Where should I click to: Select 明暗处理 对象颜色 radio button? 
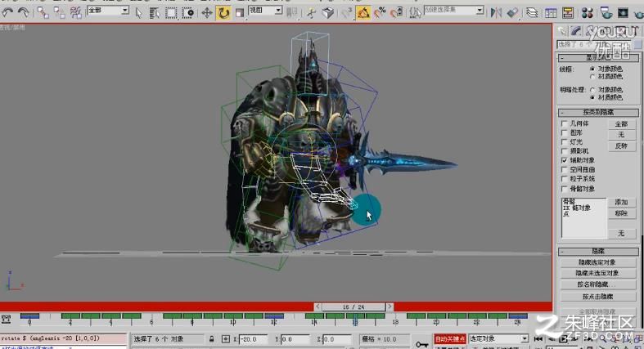(592, 89)
